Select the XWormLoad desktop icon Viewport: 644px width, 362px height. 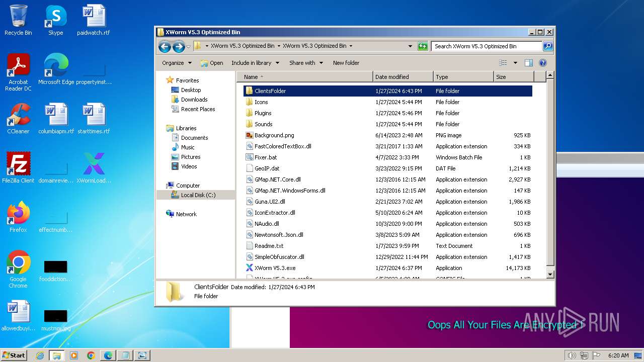click(x=94, y=168)
